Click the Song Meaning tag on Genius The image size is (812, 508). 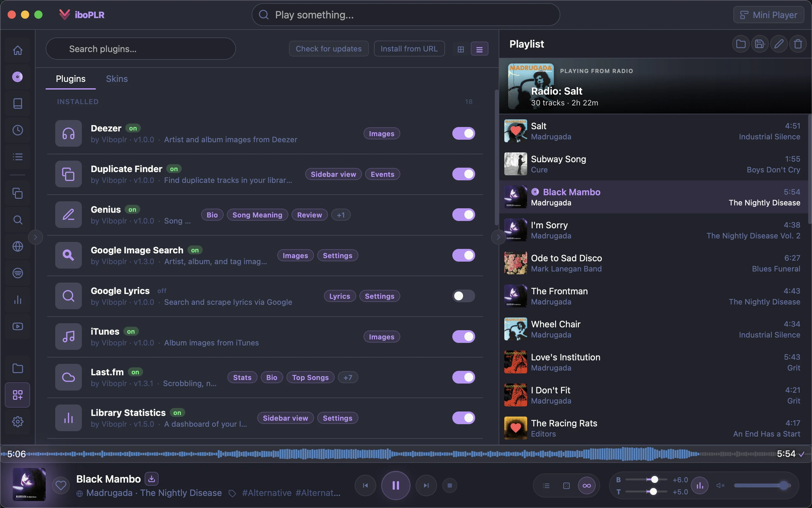[x=257, y=215]
